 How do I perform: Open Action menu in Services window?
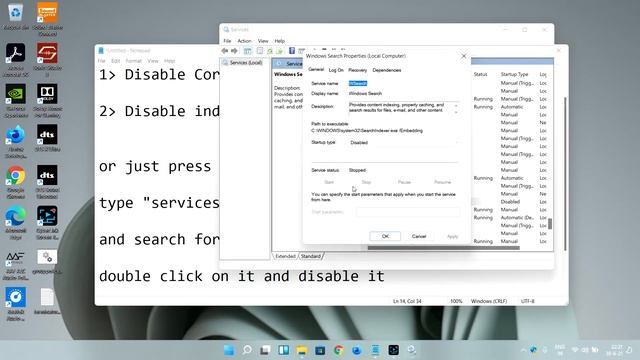click(x=244, y=41)
